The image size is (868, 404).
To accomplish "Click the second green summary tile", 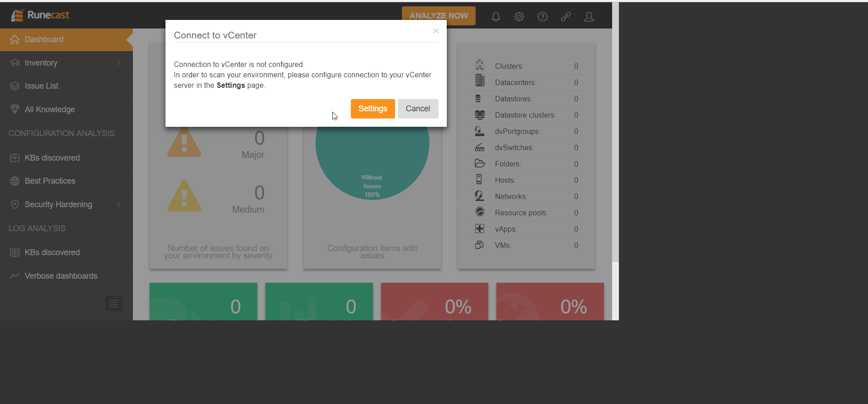I will [x=319, y=301].
